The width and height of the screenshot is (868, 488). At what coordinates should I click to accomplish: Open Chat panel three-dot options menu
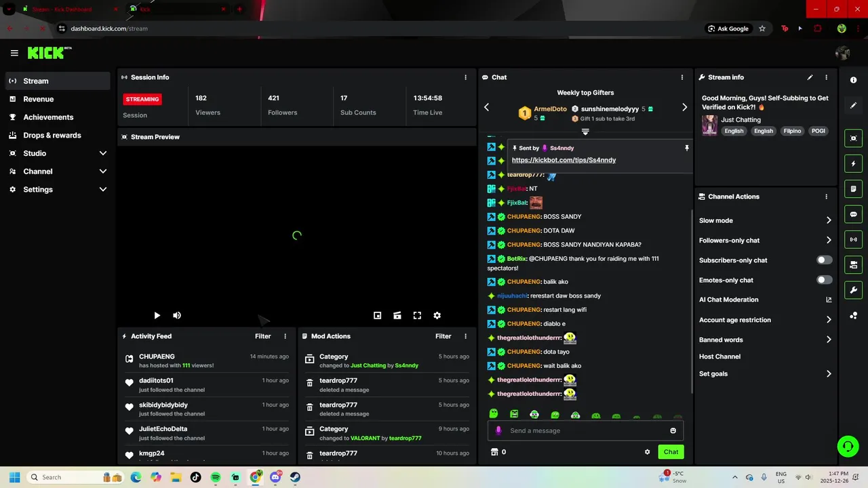[x=682, y=77]
